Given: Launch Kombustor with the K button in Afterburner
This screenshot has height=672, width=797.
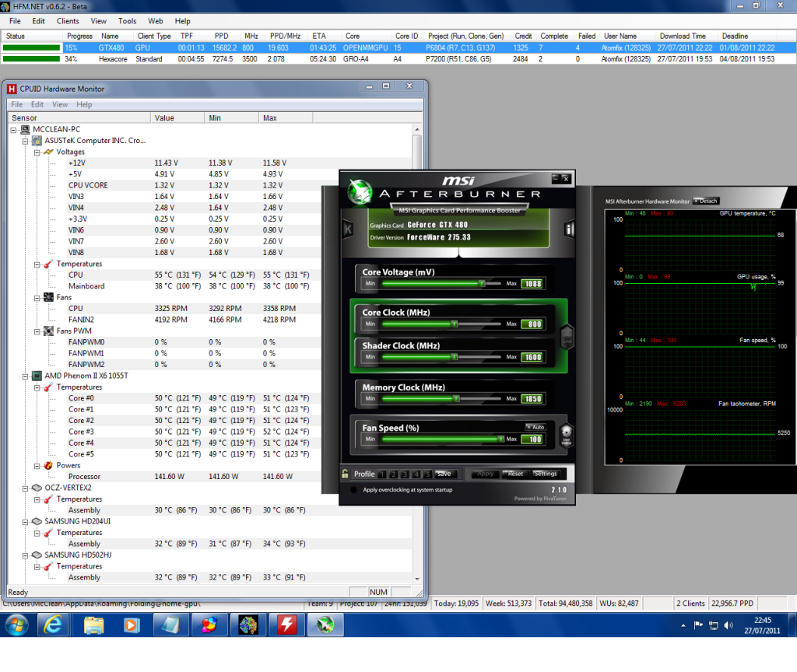Looking at the screenshot, I should click(x=348, y=229).
